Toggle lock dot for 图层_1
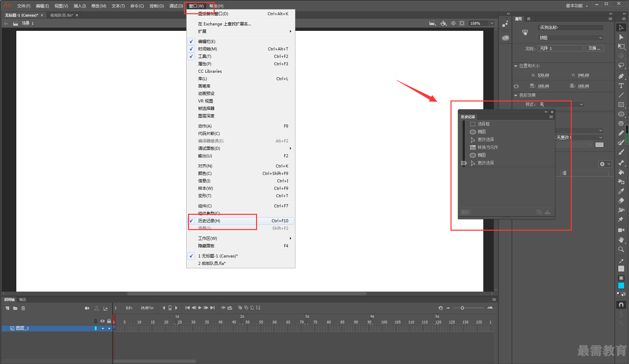The width and height of the screenshot is (629, 364). [109, 328]
